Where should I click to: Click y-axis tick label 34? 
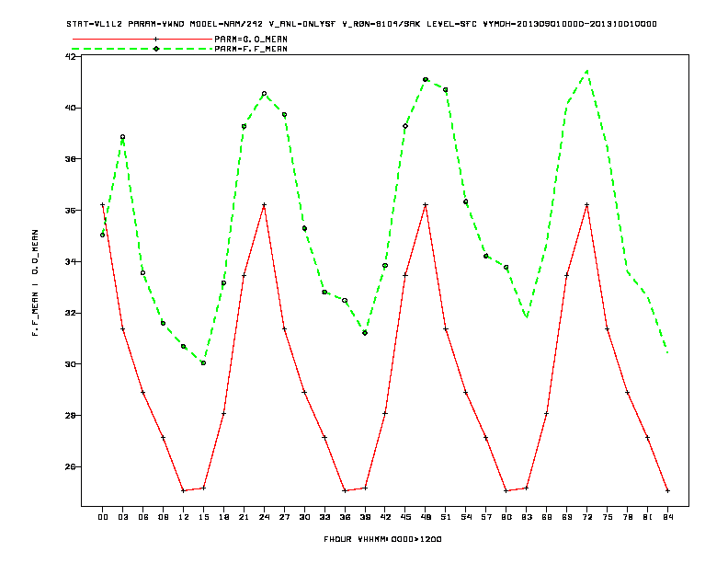point(70,261)
